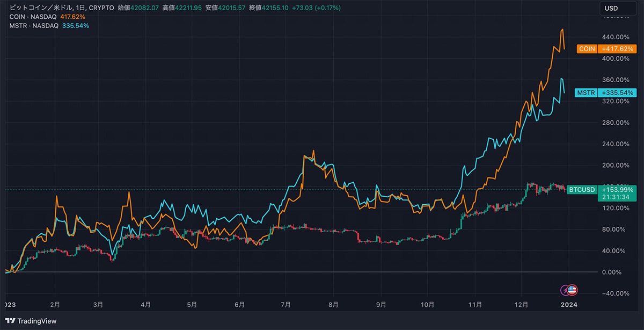The height and width of the screenshot is (330, 644).
Task: Click the 80.00% price scale label
Action: [614, 229]
